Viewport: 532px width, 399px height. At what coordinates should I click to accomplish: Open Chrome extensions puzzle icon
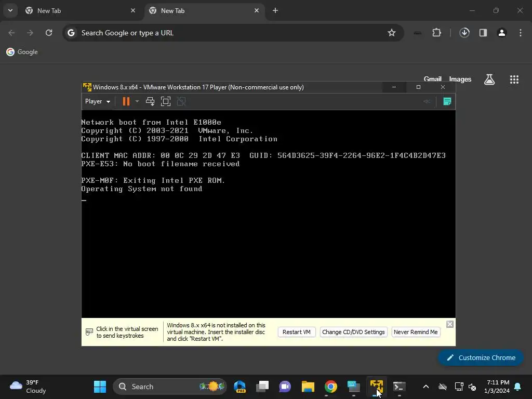[436, 33]
